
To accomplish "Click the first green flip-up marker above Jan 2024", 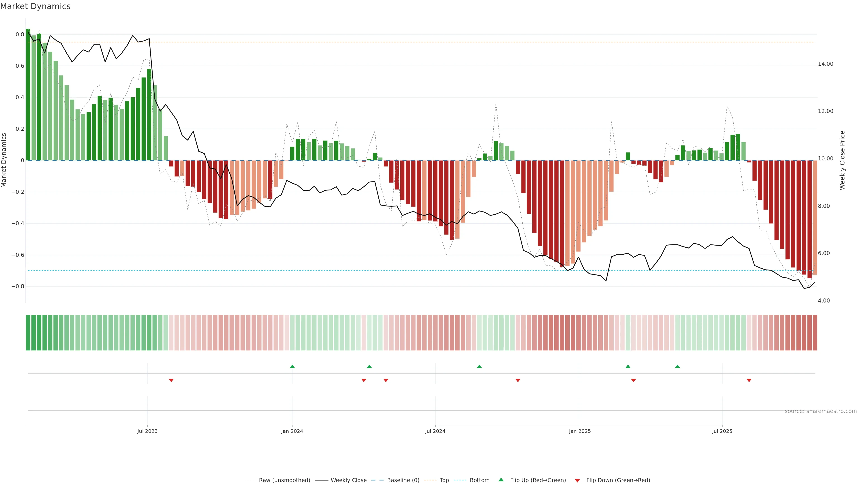I will (x=292, y=366).
